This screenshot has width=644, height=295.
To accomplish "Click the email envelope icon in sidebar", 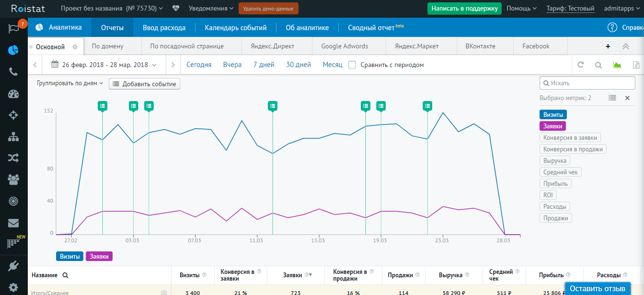I will (13, 223).
